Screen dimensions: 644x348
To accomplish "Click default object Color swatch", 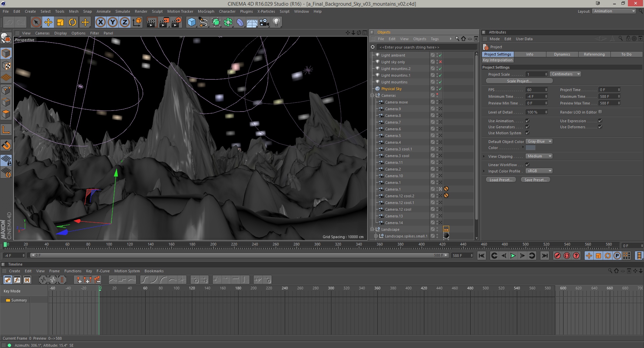I will click(x=530, y=148).
